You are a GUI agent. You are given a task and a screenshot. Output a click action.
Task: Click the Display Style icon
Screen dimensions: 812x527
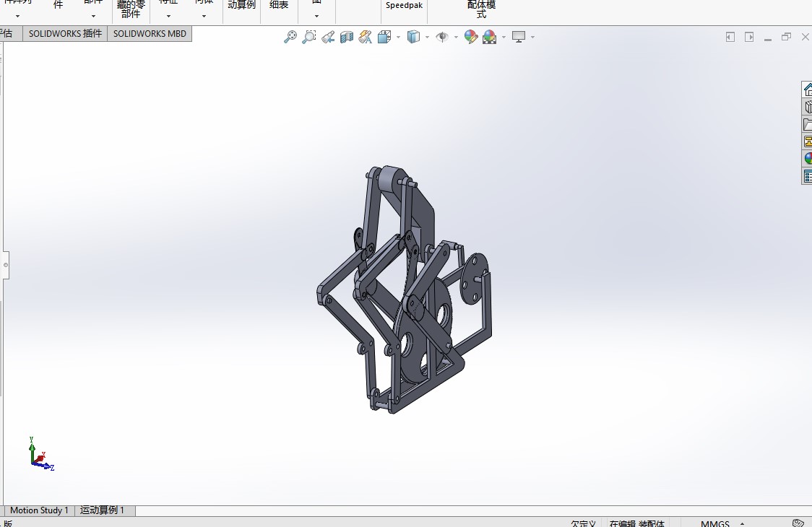[x=413, y=37]
